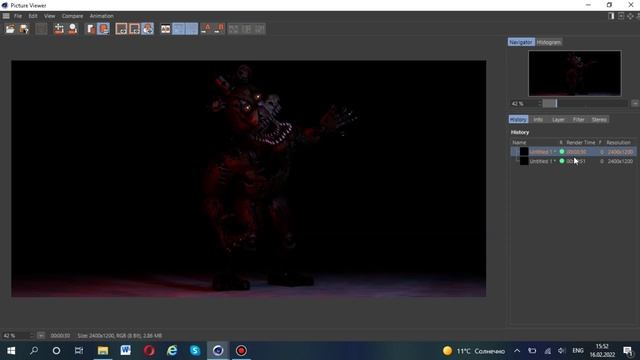Click the new-panel icon at top right
The height and width of the screenshot is (360, 640).
pos(621,16)
